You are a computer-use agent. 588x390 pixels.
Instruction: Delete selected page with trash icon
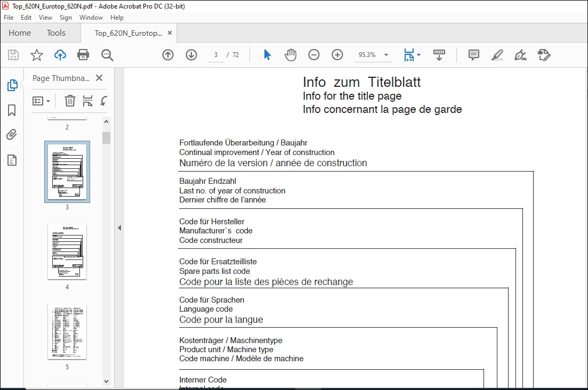(x=70, y=101)
